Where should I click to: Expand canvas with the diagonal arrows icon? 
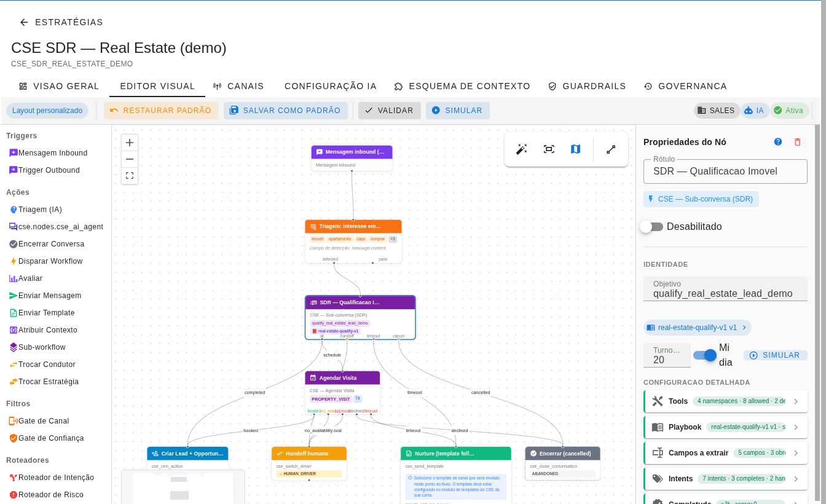click(x=611, y=149)
